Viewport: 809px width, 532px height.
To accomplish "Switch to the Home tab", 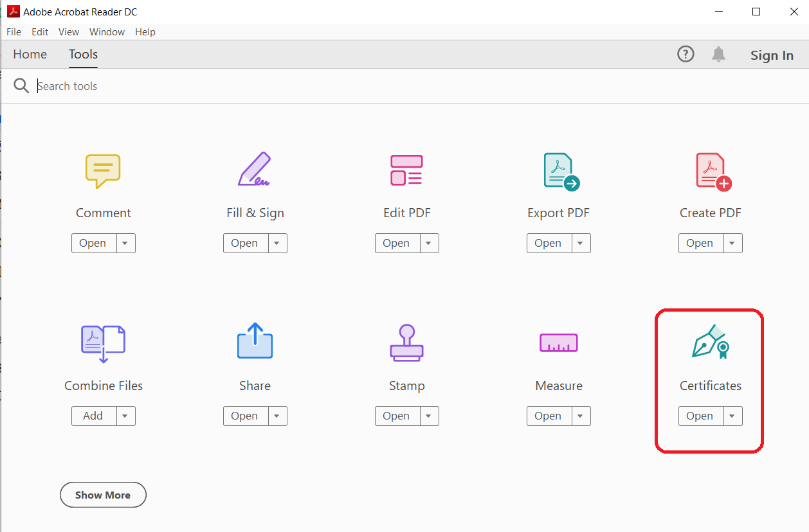I will 30,54.
